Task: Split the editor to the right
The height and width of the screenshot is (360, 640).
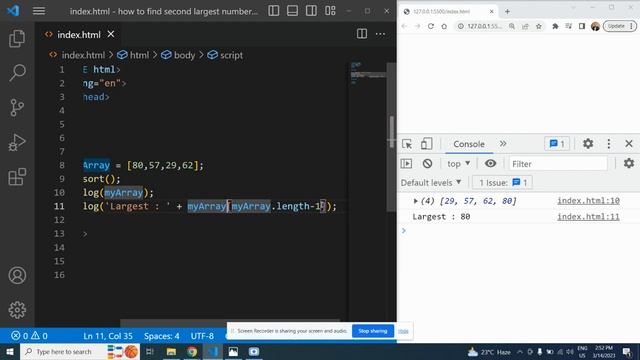Action: (362, 34)
